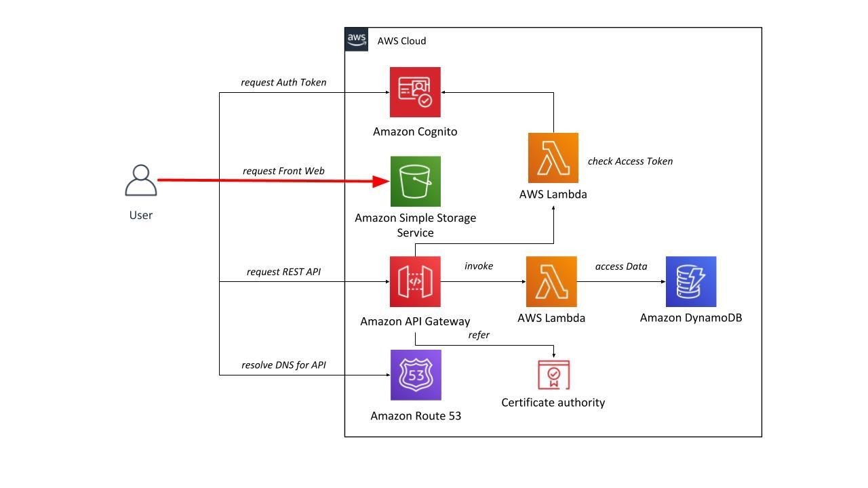Select the 'access Data' label
This screenshot has width=868, height=488.
(x=621, y=266)
